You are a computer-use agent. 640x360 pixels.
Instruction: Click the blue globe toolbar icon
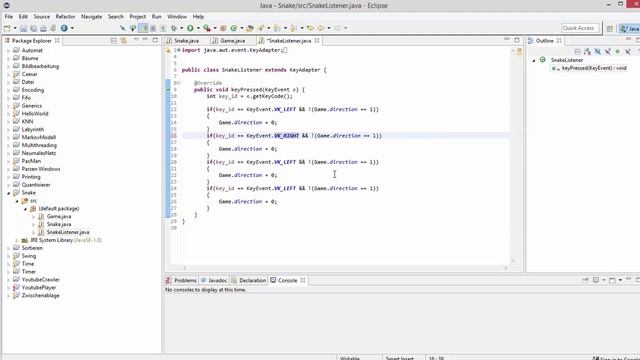pos(64,28)
